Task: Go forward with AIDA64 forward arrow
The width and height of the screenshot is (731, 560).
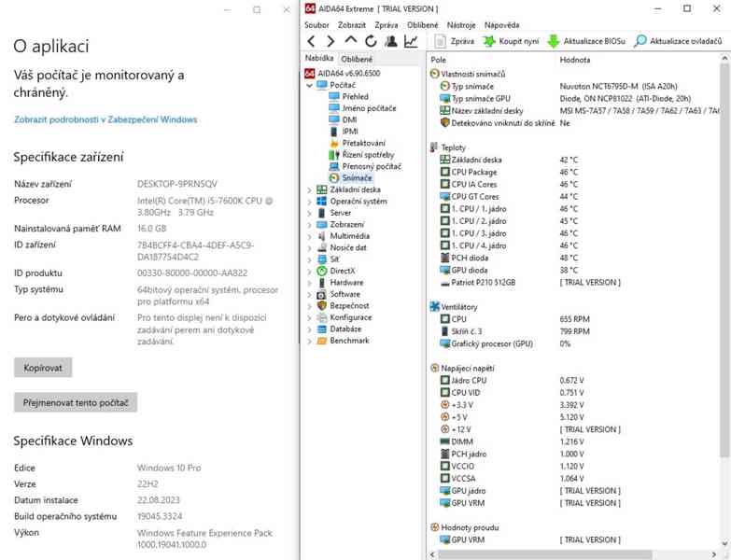Action: (330, 41)
